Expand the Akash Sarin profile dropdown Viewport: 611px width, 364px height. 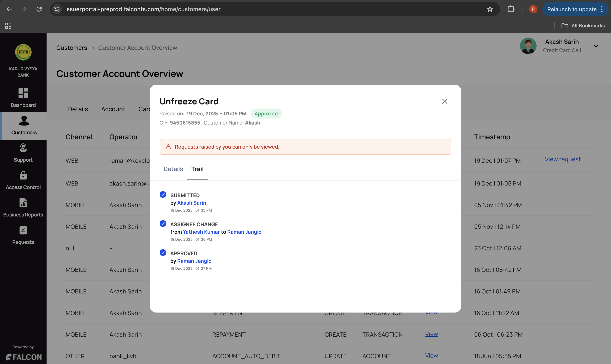pos(596,46)
